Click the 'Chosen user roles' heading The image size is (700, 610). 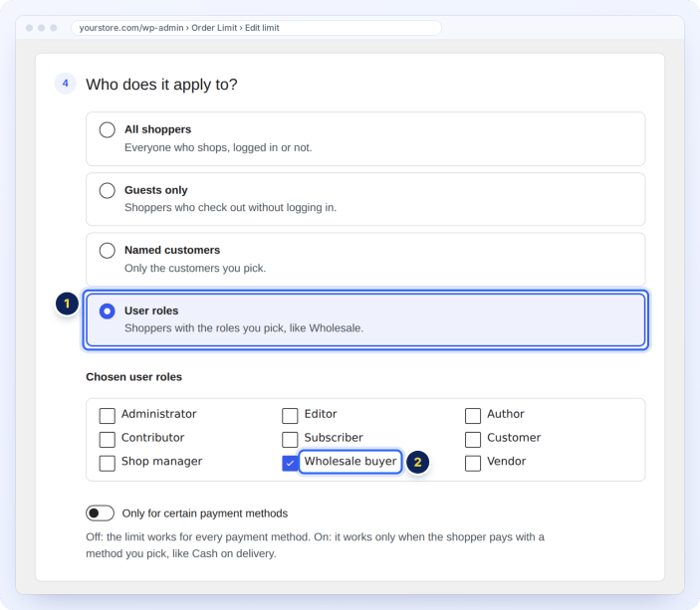point(134,377)
